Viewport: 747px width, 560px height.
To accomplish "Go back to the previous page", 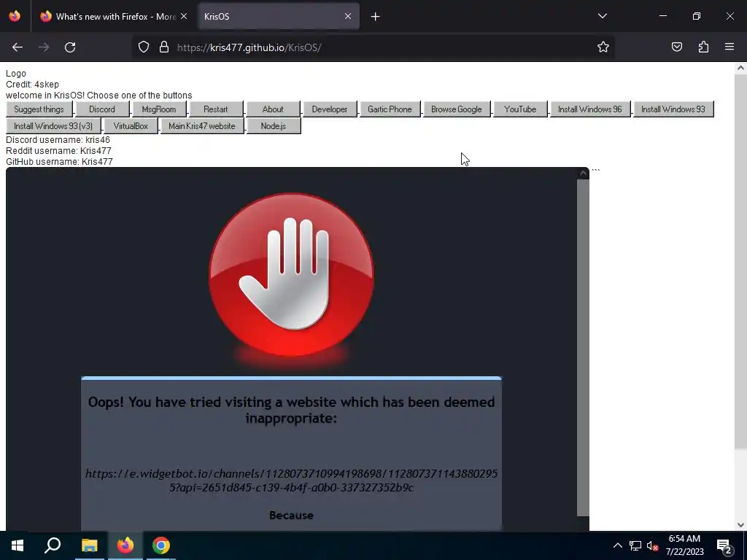I will [x=18, y=47].
